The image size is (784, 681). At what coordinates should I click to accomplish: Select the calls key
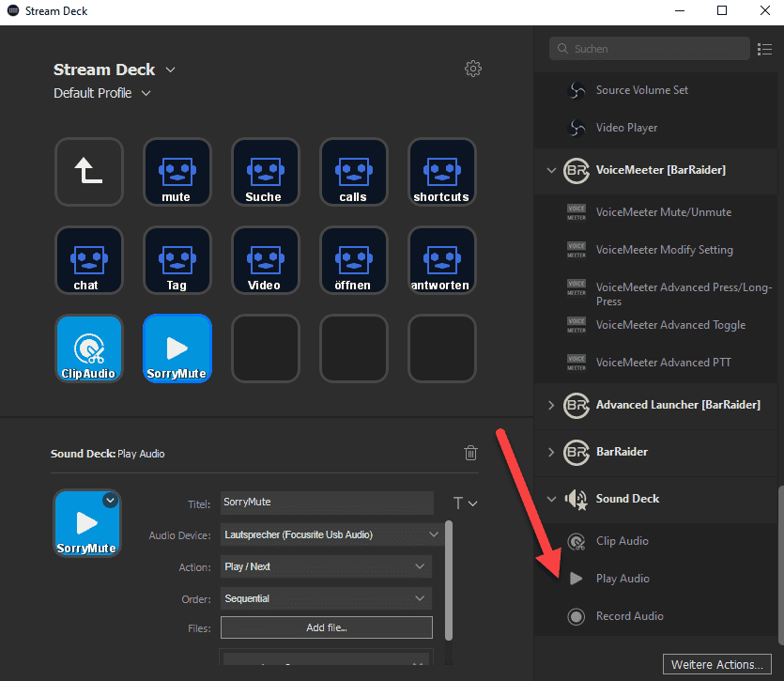(353, 172)
